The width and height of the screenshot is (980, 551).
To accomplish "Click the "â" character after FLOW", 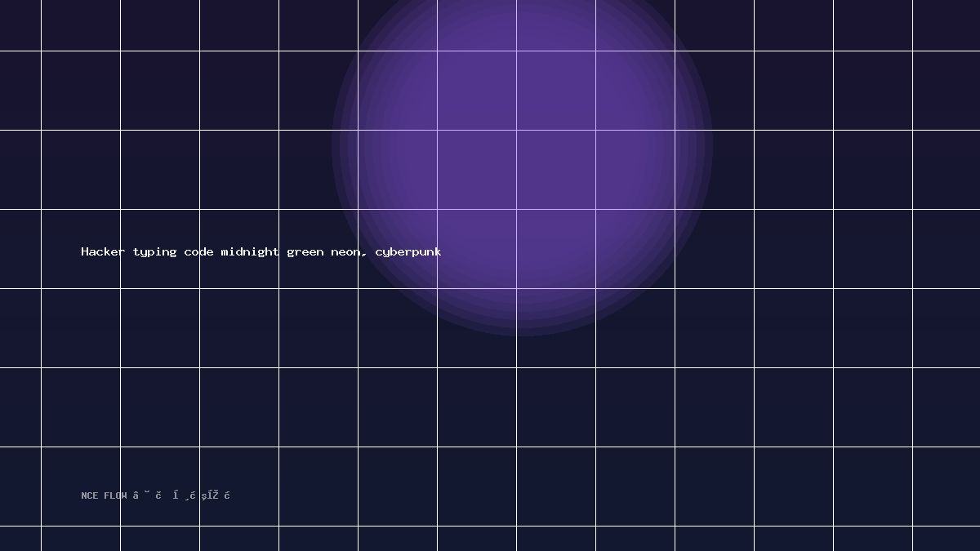I will (136, 495).
